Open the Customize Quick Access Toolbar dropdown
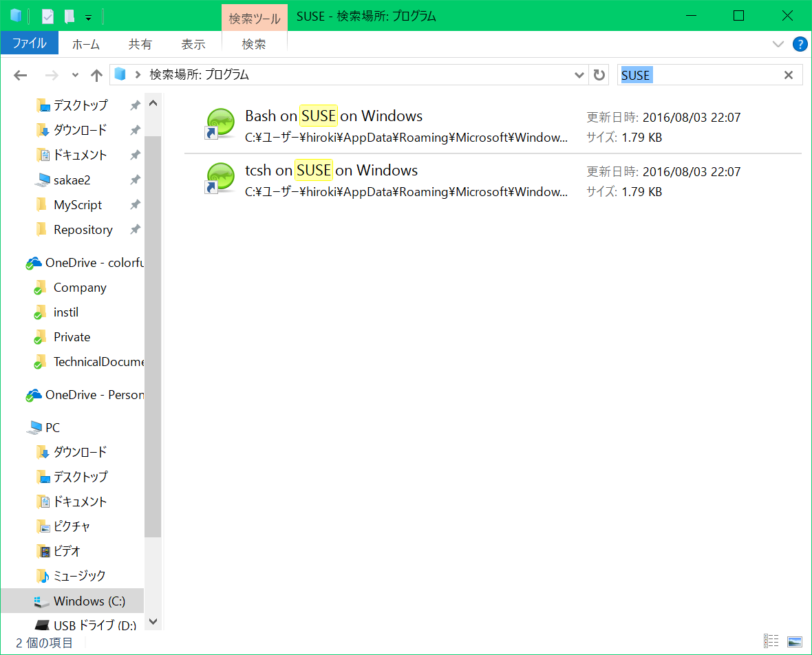The width and height of the screenshot is (812, 655). [89, 18]
